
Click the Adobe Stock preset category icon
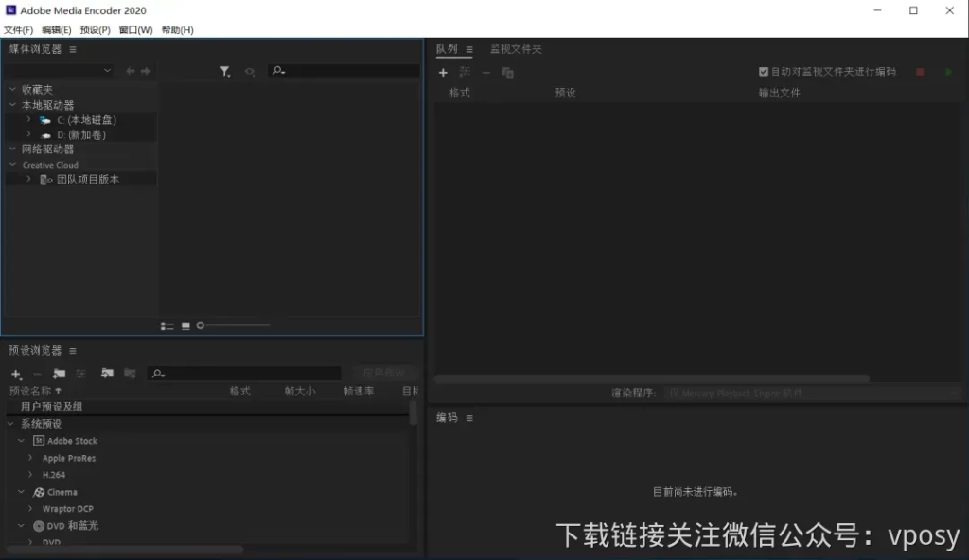pos(38,441)
